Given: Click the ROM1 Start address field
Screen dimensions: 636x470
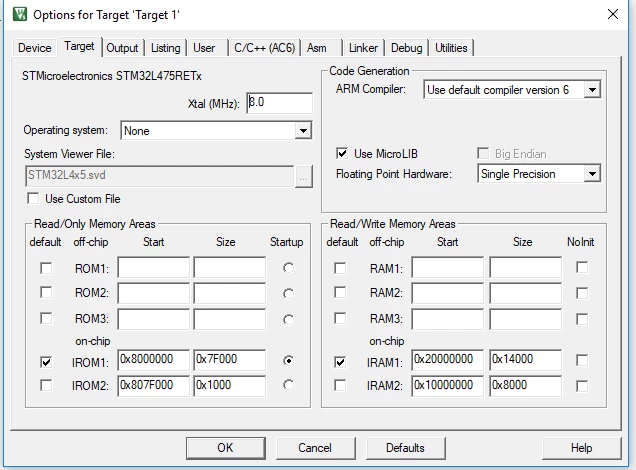Looking at the screenshot, I should 153,267.
